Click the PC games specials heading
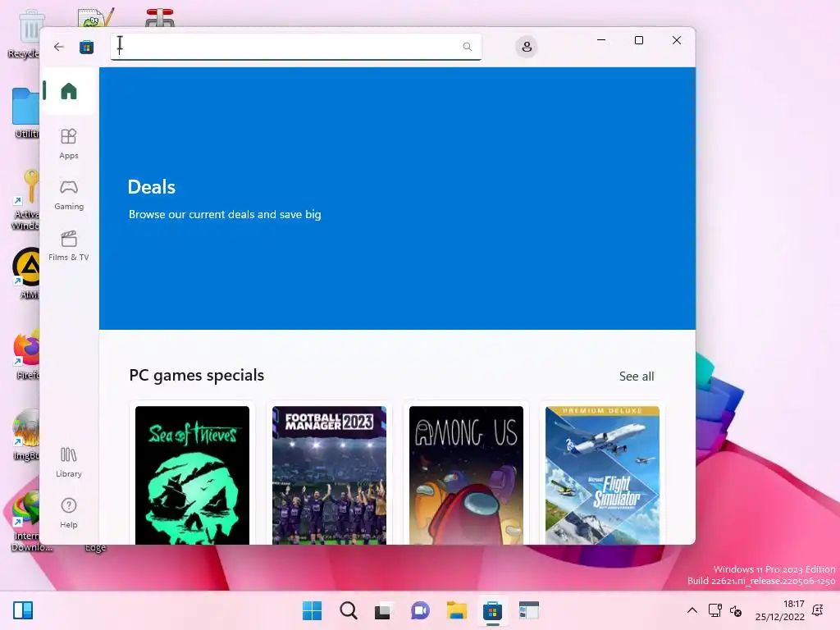 [197, 376]
